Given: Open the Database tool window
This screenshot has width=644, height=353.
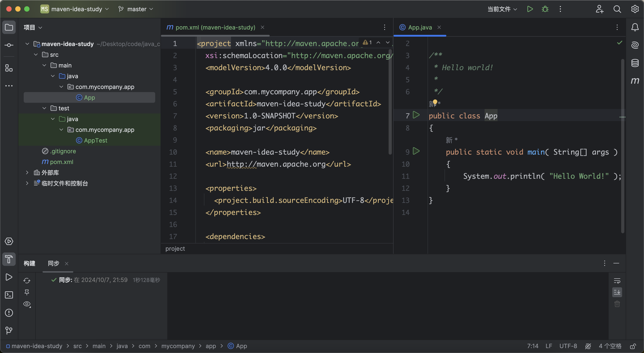Looking at the screenshot, I should [635, 63].
